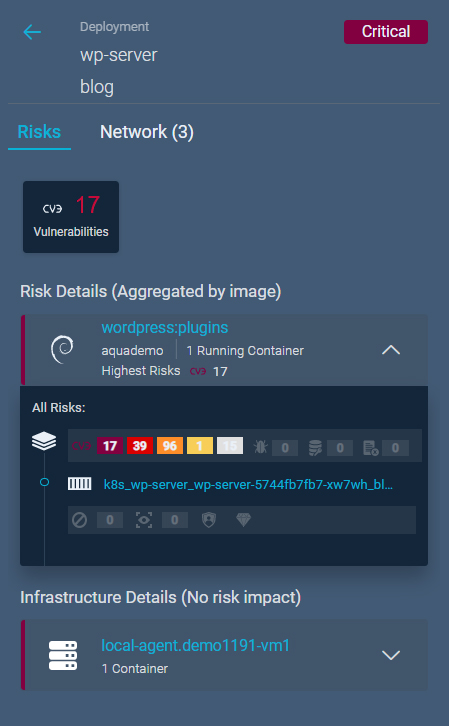Click the '1 Running Container' text
449x726 pixels.
coord(245,350)
